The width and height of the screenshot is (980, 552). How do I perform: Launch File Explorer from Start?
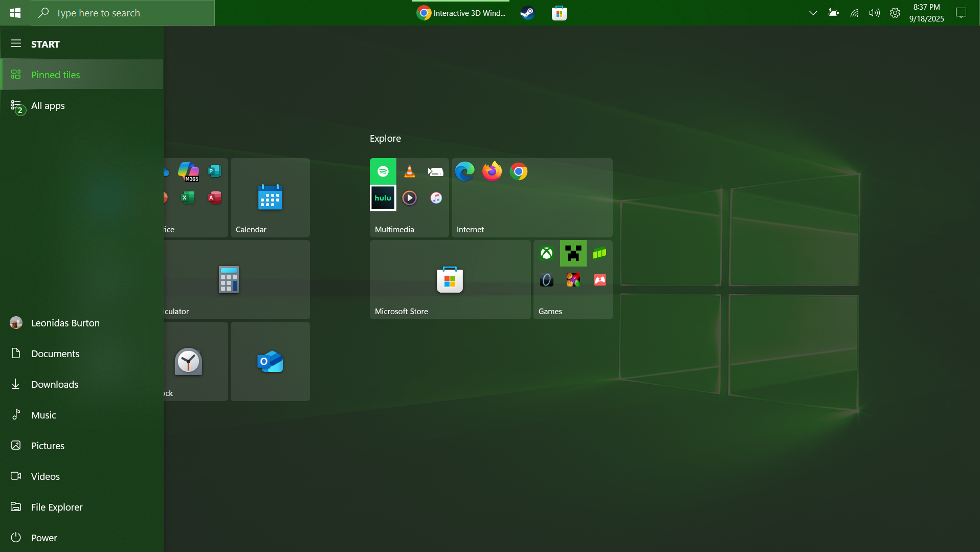(82, 507)
